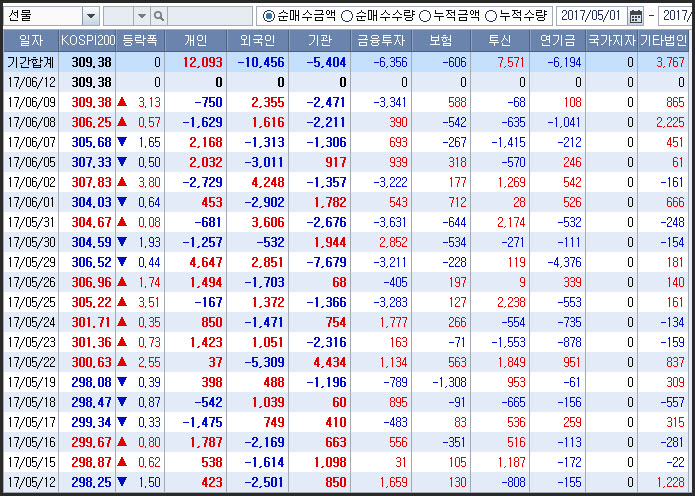
Task: Click the KOSPI200 column header
Action: point(87,41)
